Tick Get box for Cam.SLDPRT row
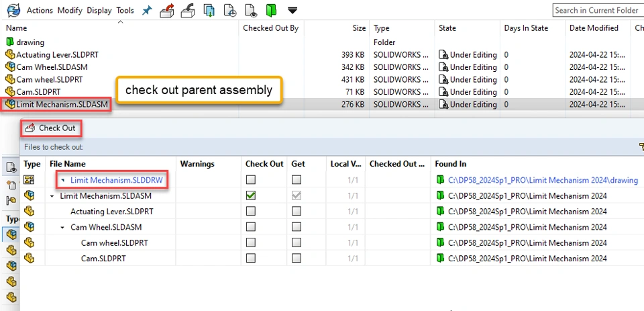Viewport: 644px width, 311px height. click(x=296, y=258)
